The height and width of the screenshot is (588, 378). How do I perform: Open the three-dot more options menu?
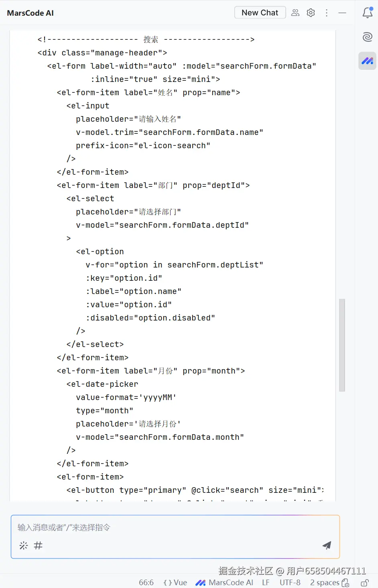pyautogui.click(x=327, y=13)
